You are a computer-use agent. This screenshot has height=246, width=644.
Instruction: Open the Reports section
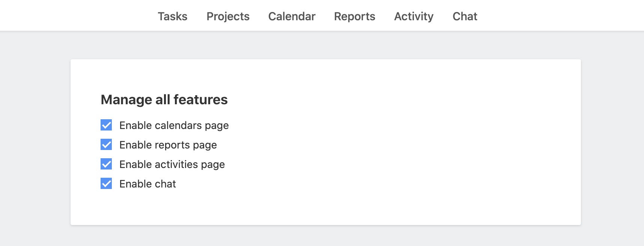[355, 16]
